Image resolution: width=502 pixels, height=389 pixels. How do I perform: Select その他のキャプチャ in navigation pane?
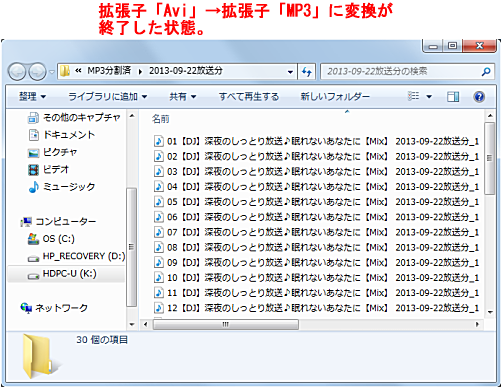tap(74, 117)
